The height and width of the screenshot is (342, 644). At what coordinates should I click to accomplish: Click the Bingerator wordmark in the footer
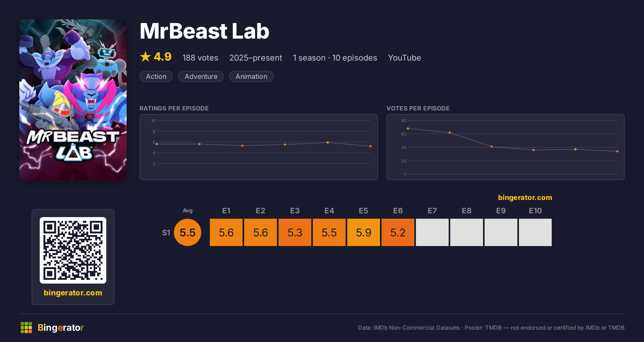61,328
